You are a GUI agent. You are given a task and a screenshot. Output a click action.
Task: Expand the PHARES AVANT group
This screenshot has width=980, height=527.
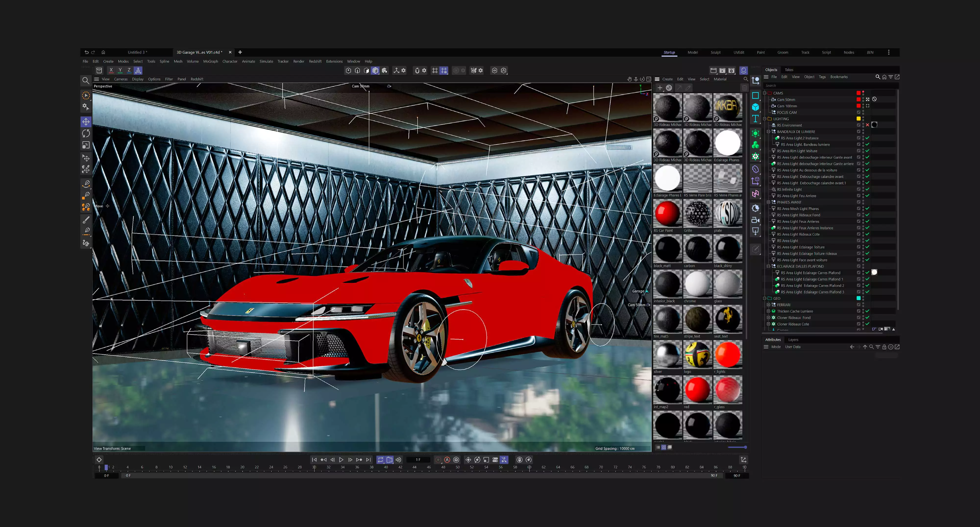[769, 202]
